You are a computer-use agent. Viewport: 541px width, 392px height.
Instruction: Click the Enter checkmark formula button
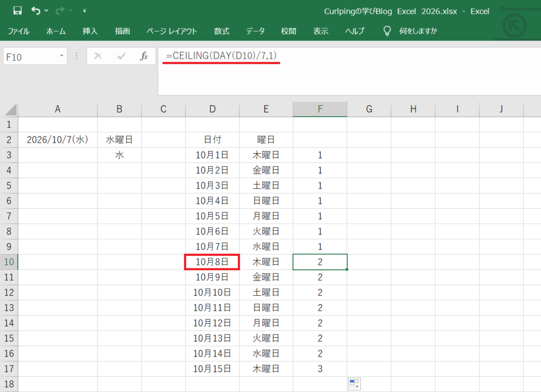(x=121, y=56)
